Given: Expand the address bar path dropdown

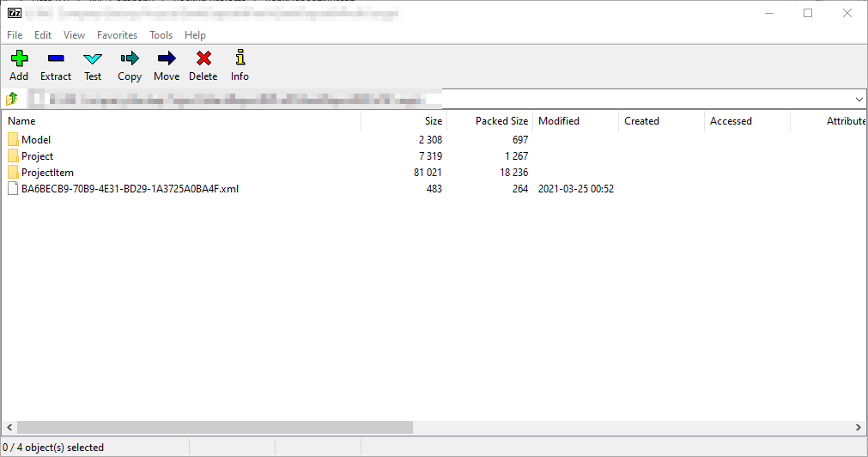Looking at the screenshot, I should click(859, 99).
